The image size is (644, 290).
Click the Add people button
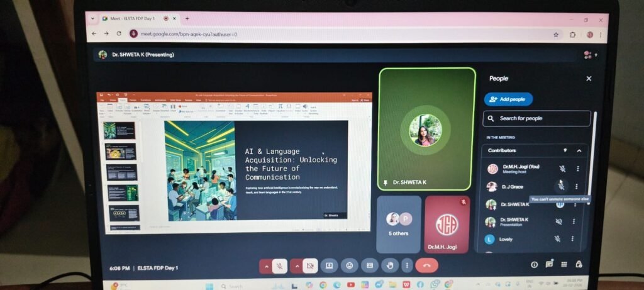[508, 99]
